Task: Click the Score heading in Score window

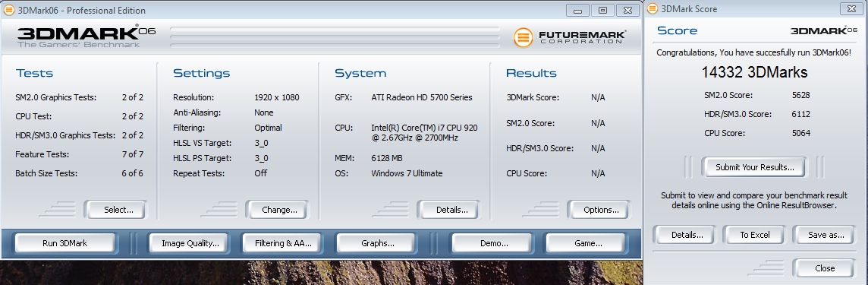Action: [x=677, y=30]
